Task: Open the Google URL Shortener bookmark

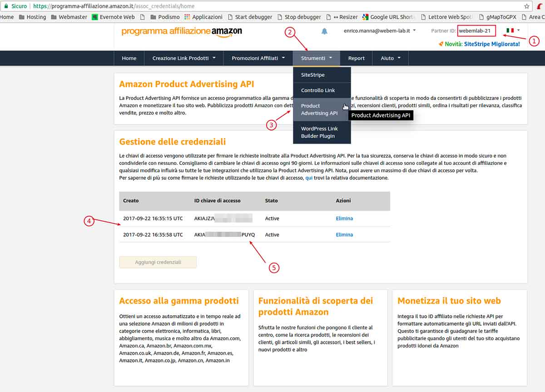Action: pos(388,17)
